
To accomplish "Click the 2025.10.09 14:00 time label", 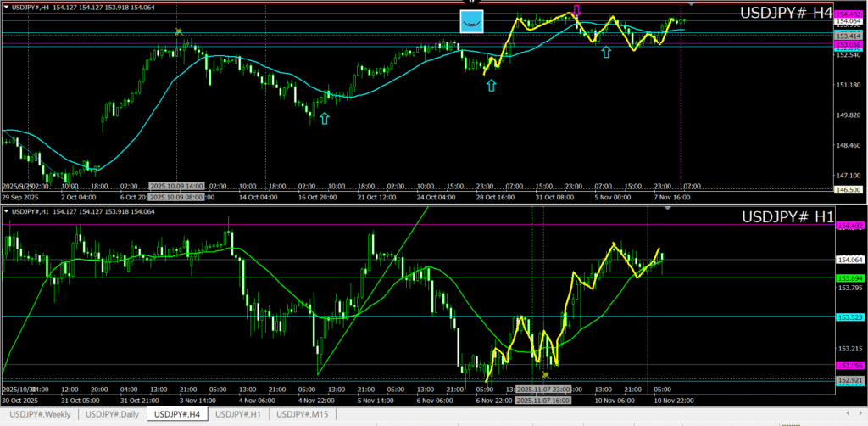I will [176, 185].
